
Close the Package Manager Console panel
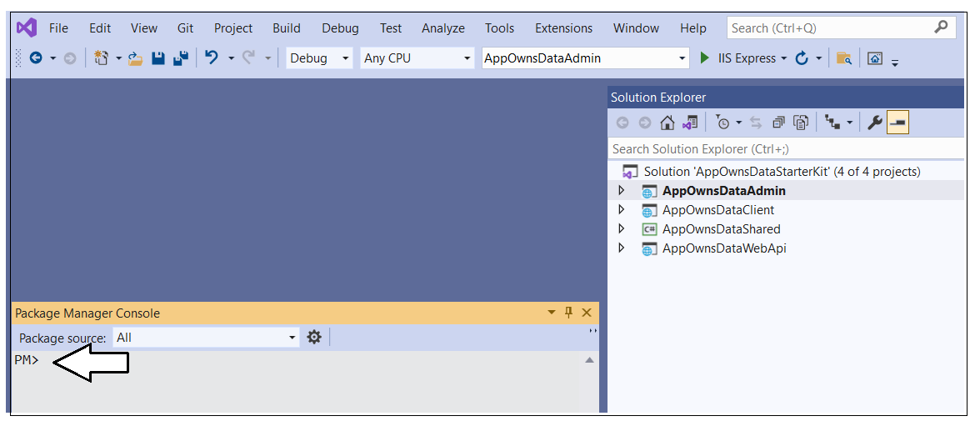tap(587, 313)
